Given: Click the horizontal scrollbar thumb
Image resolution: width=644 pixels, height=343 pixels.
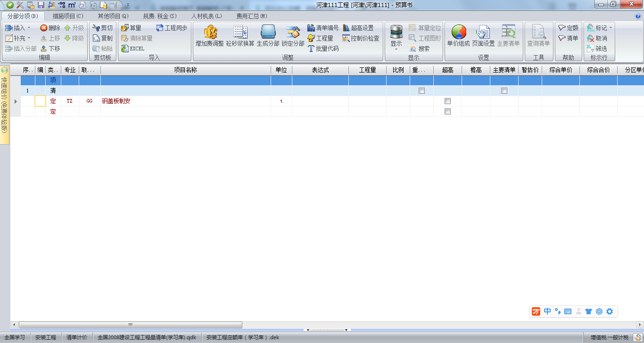Looking at the screenshot, I should point(131,325).
